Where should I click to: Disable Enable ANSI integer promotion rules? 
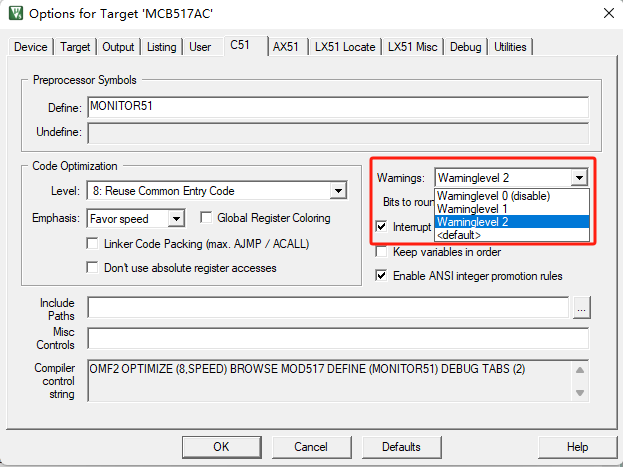[x=383, y=276]
